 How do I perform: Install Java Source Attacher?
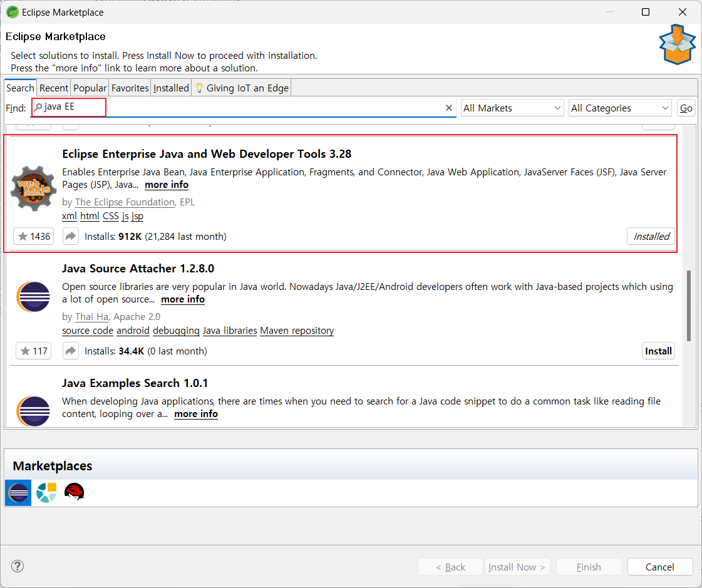coord(658,351)
